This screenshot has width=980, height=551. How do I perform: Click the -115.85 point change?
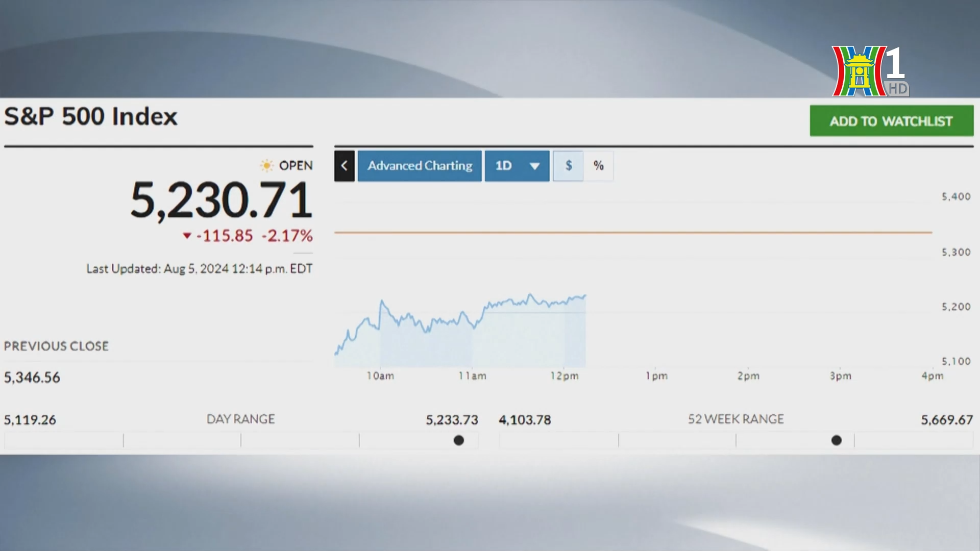coord(225,236)
